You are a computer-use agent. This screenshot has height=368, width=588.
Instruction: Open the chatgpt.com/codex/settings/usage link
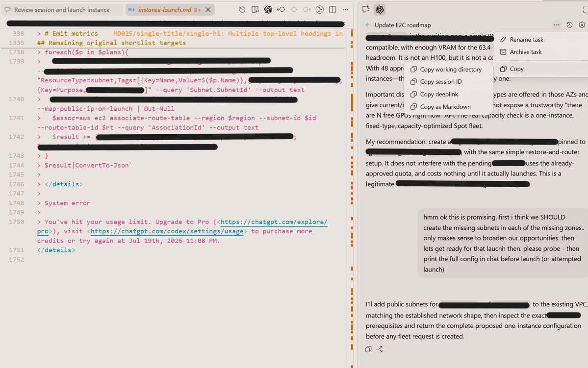pyautogui.click(x=167, y=232)
